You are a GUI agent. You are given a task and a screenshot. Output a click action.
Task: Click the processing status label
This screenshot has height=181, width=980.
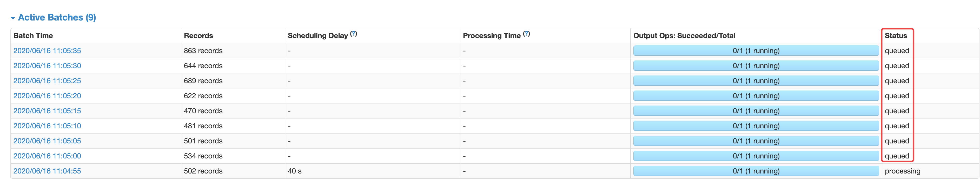point(902,171)
